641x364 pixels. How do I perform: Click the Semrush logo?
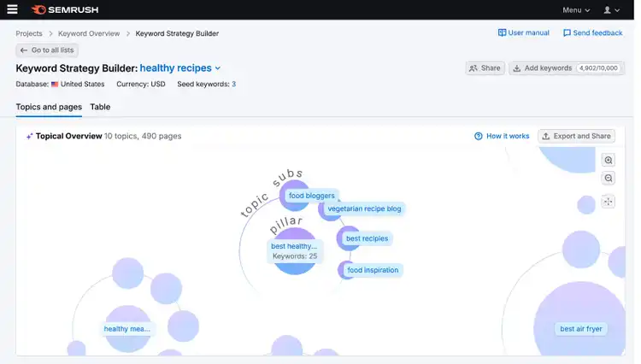pyautogui.click(x=65, y=9)
